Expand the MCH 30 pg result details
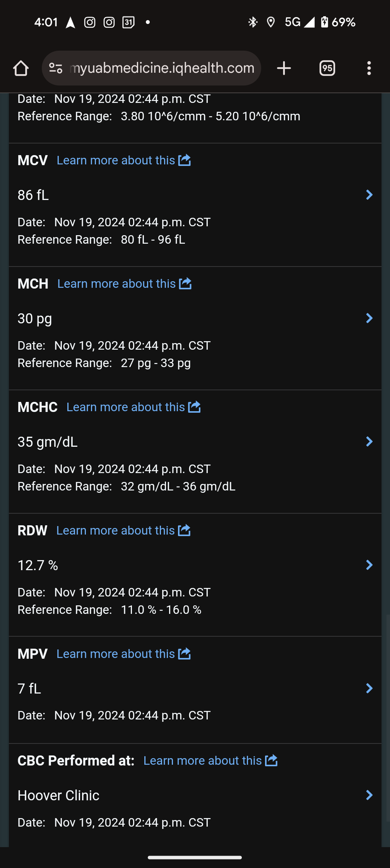Image resolution: width=390 pixels, height=868 pixels. click(369, 318)
